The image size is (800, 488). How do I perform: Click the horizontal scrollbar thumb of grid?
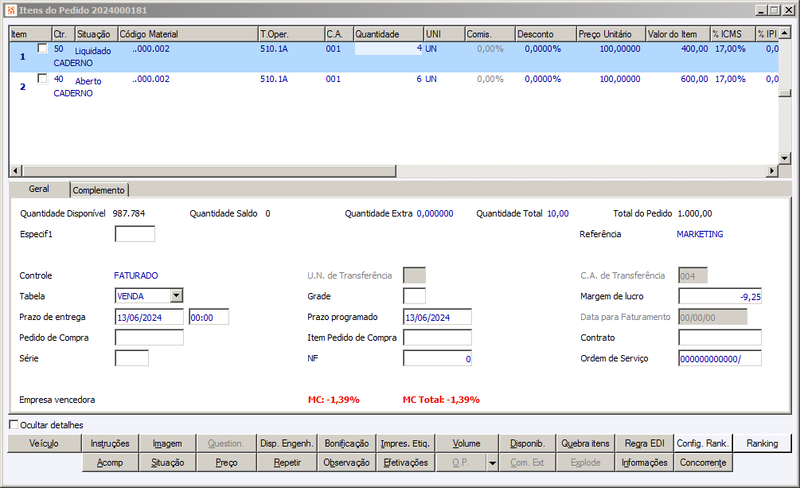click(209, 170)
